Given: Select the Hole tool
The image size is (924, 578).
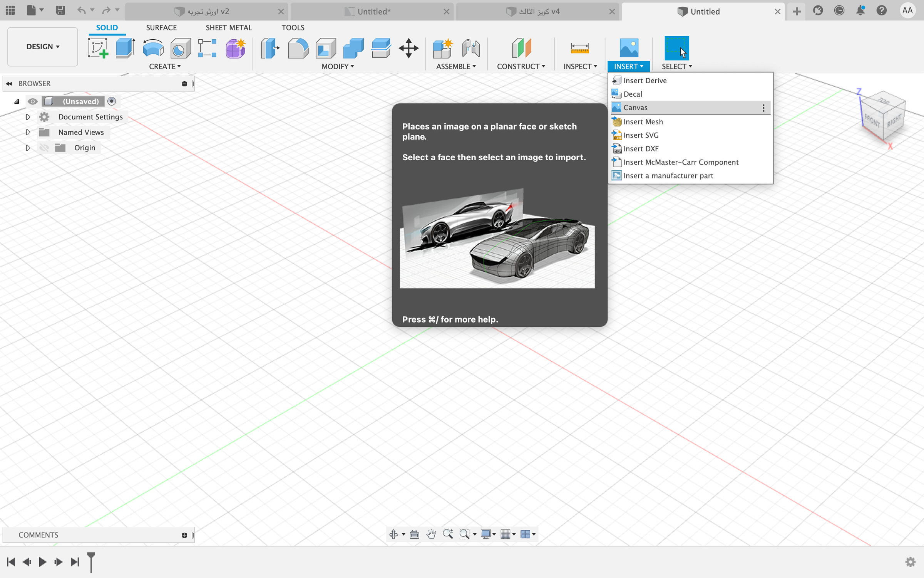Looking at the screenshot, I should (x=181, y=48).
